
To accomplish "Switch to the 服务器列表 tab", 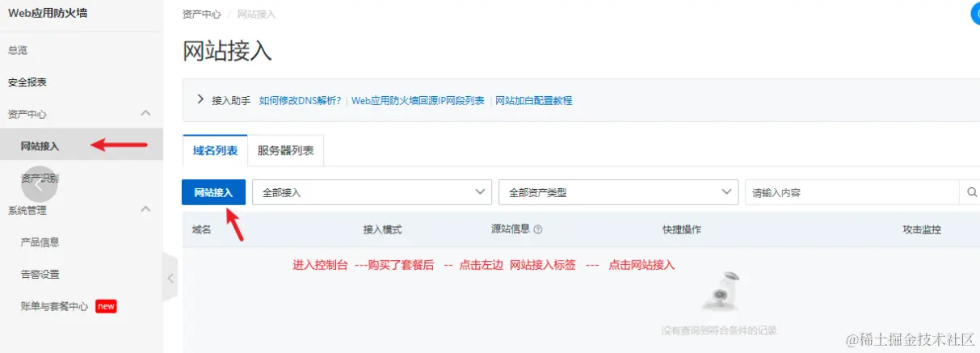I will pos(285,150).
